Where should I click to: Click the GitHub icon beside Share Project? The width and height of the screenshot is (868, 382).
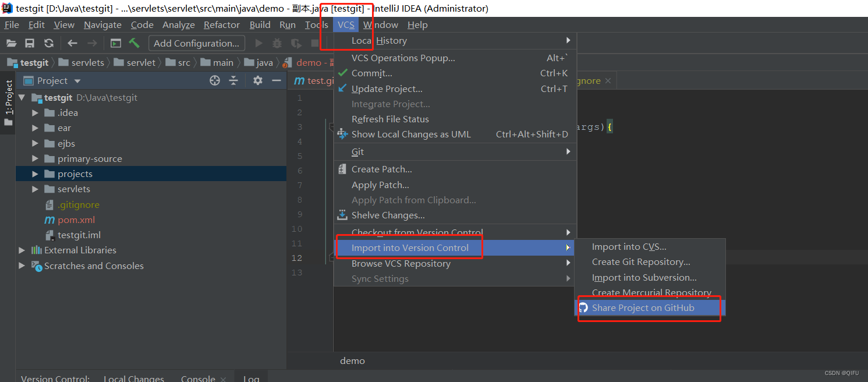[583, 307]
